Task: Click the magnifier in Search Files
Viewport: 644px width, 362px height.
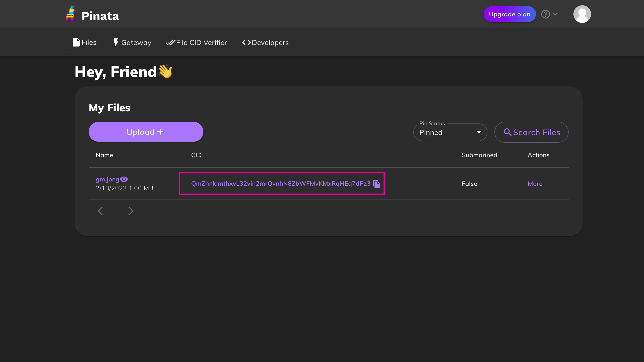Action: coord(507,132)
